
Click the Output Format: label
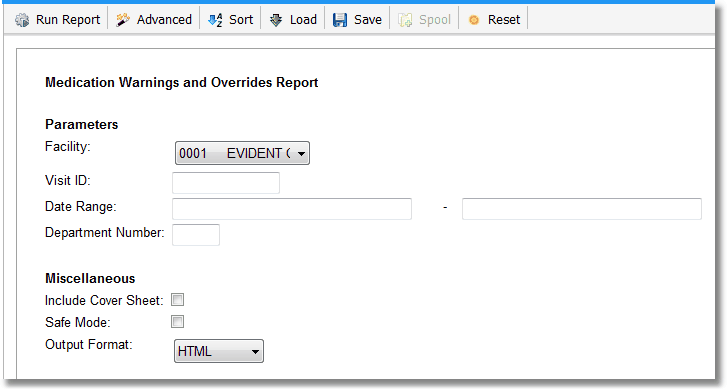click(89, 345)
